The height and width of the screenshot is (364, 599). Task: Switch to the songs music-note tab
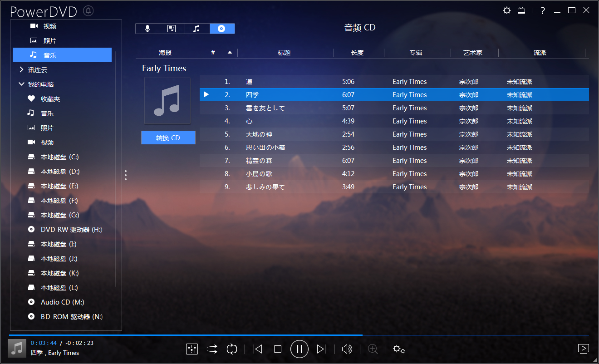point(197,29)
